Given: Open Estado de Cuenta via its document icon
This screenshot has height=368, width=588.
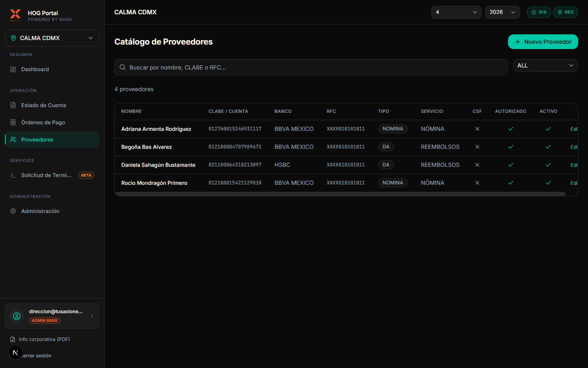Looking at the screenshot, I should 13,105.
